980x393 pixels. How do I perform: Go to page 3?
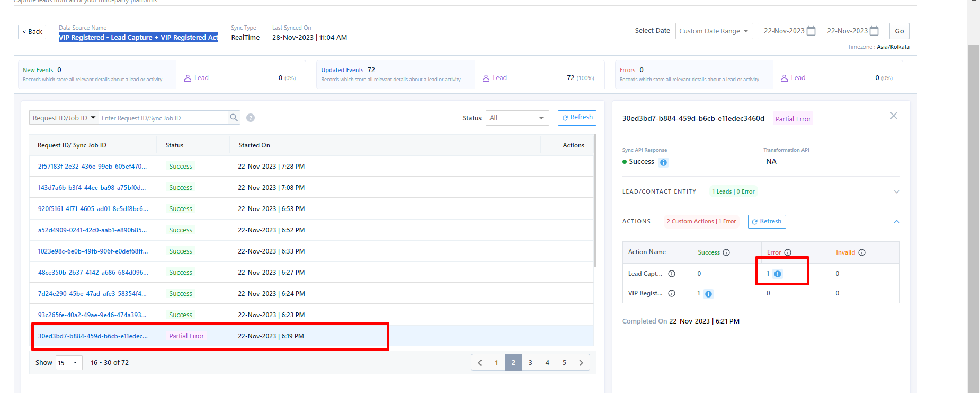[530, 363]
